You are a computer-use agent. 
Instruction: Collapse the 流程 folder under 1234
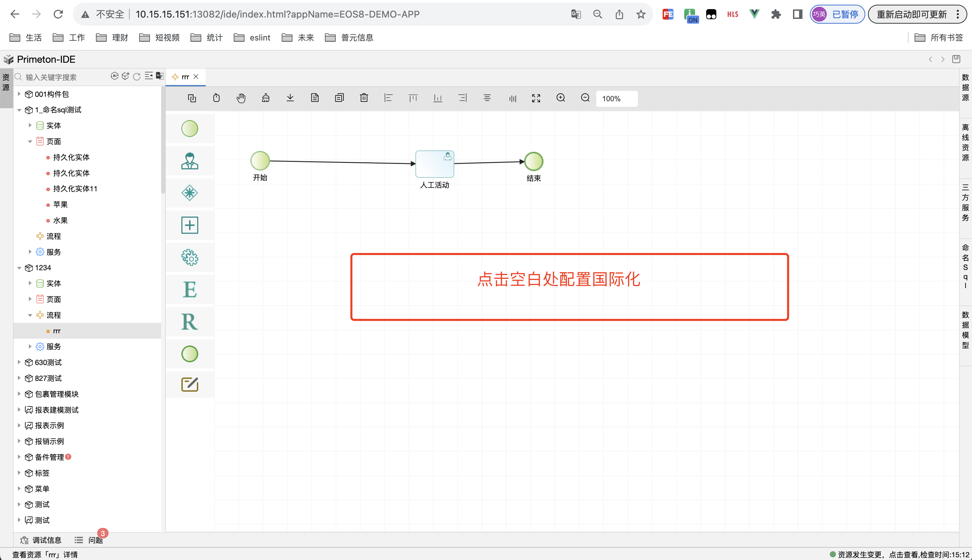(30, 315)
